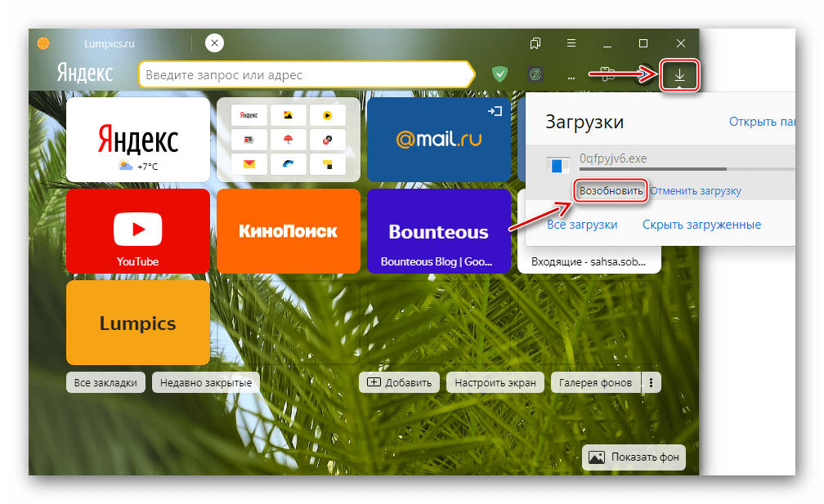Open the yellow play-button video mini tile

coord(327,115)
